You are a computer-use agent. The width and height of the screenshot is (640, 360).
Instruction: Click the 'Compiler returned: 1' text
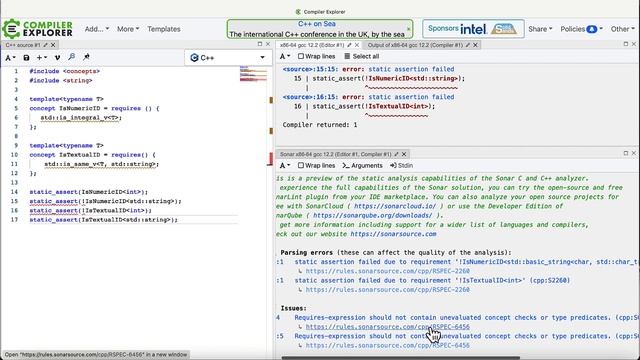tap(320, 125)
